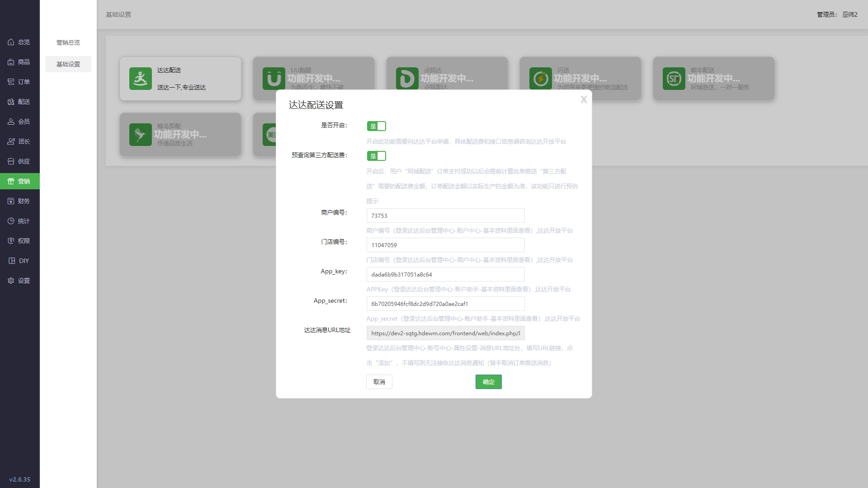This screenshot has height=488, width=868.
Task: Open 营销总览 submenu item
Action: (68, 42)
